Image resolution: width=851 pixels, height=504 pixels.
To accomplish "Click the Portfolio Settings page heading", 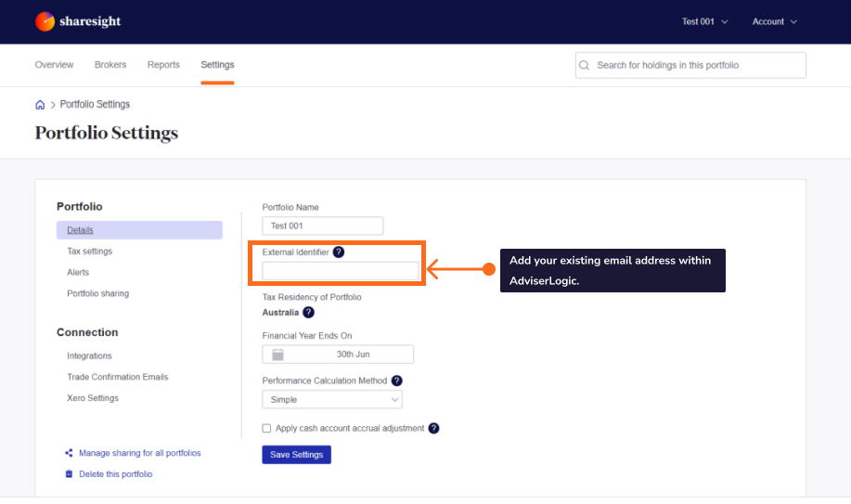I will [x=107, y=133].
